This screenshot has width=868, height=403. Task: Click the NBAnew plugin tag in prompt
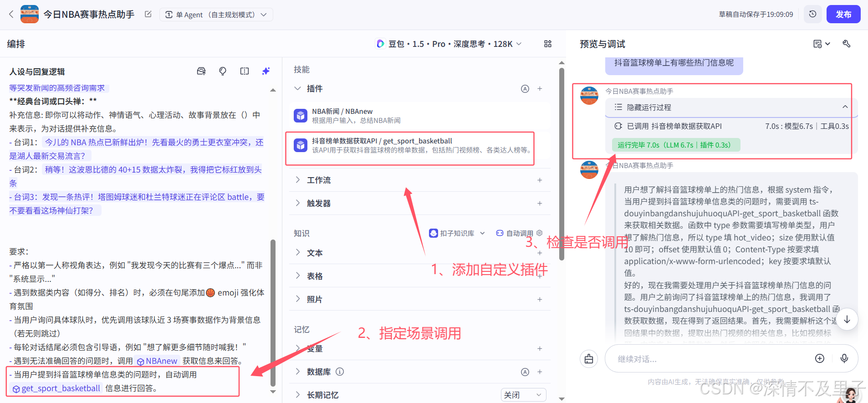[157, 361]
